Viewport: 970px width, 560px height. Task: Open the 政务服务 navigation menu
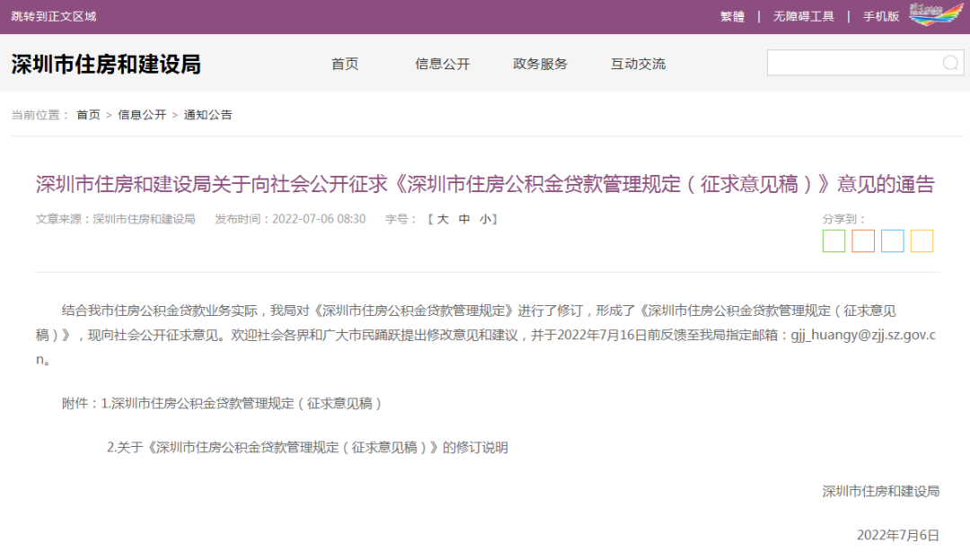pyautogui.click(x=540, y=64)
